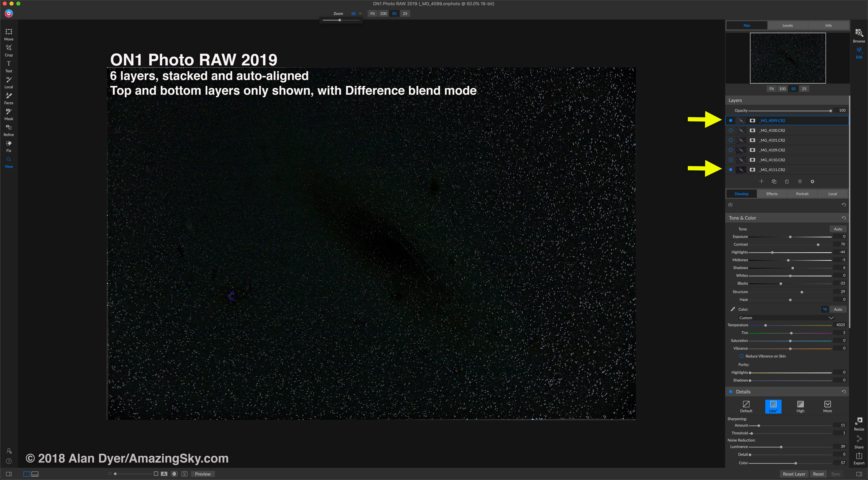Click the Tone Auto button
This screenshot has width=868, height=480.
click(x=838, y=229)
